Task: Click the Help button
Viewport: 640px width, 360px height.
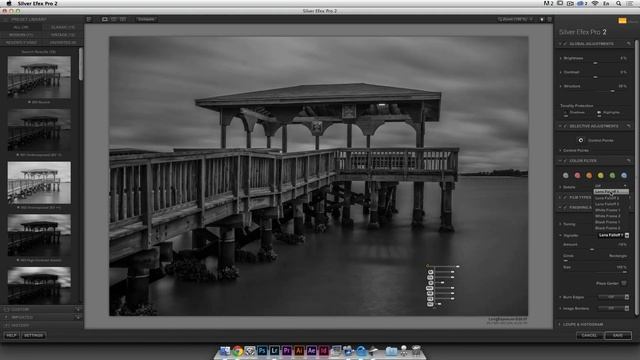Action: coord(11,336)
